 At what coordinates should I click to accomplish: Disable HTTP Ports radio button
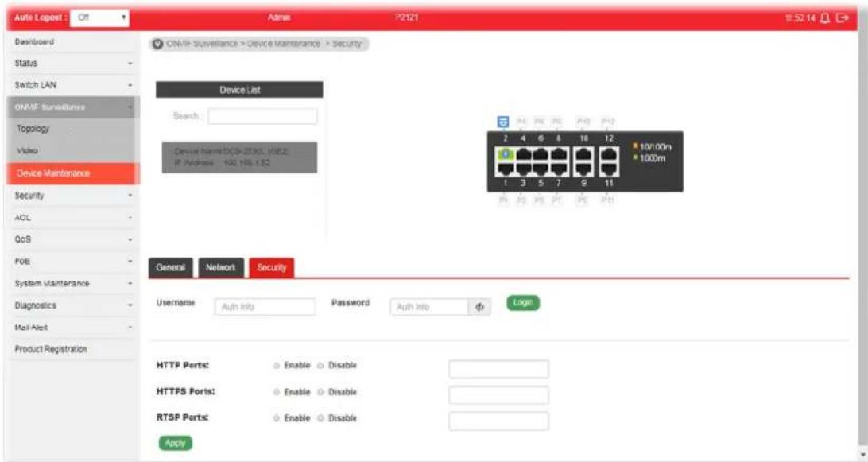[x=320, y=366]
